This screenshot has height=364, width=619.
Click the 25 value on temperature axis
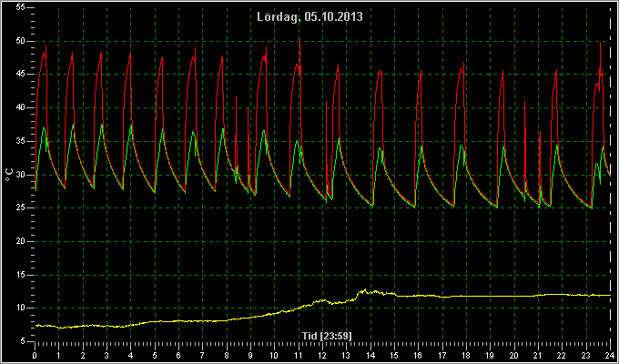click(x=21, y=207)
